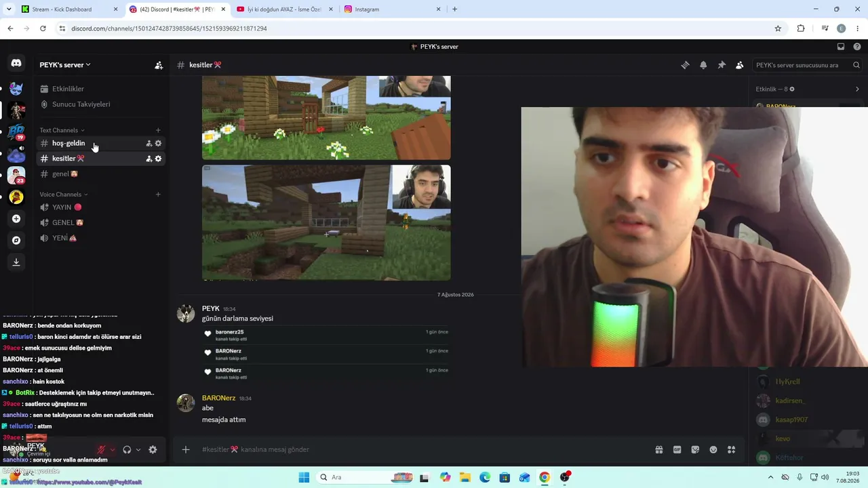Click BARONerz username in the chat message
Screen dimensions: 868x488
pos(218,398)
